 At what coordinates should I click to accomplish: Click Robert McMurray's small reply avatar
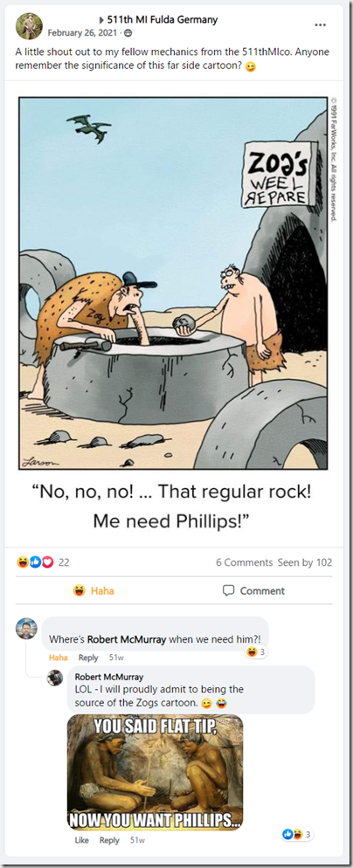[x=55, y=678]
